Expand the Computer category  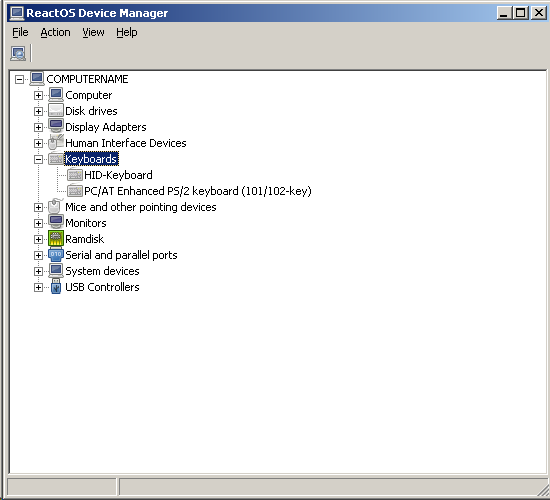(39, 95)
